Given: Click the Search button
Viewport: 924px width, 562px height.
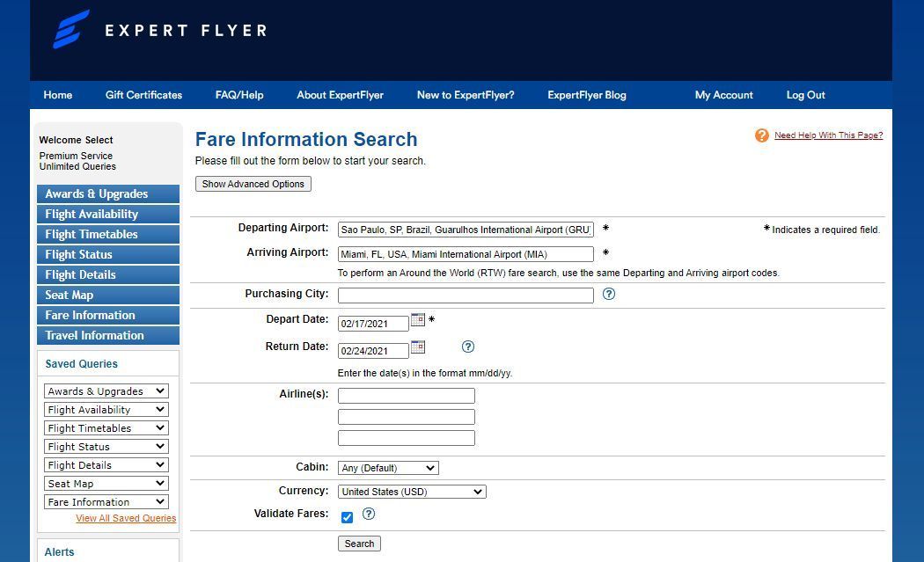Looking at the screenshot, I should [x=359, y=544].
